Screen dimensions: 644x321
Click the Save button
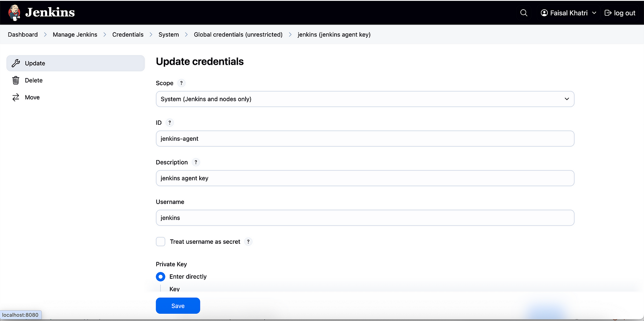pyautogui.click(x=178, y=306)
